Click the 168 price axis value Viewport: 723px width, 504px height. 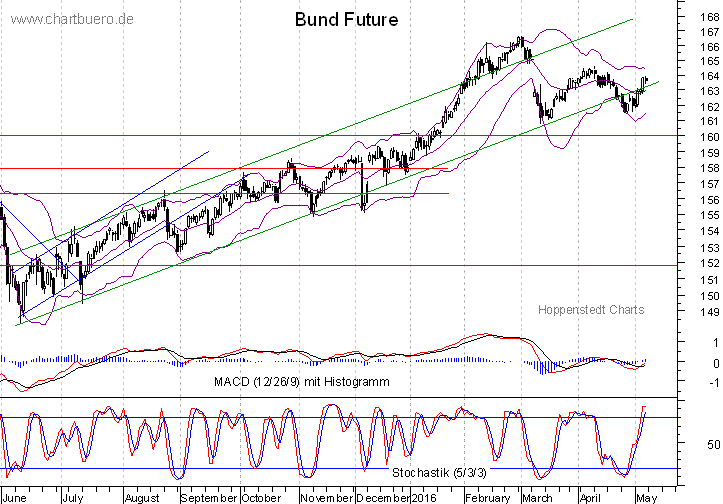click(x=709, y=17)
